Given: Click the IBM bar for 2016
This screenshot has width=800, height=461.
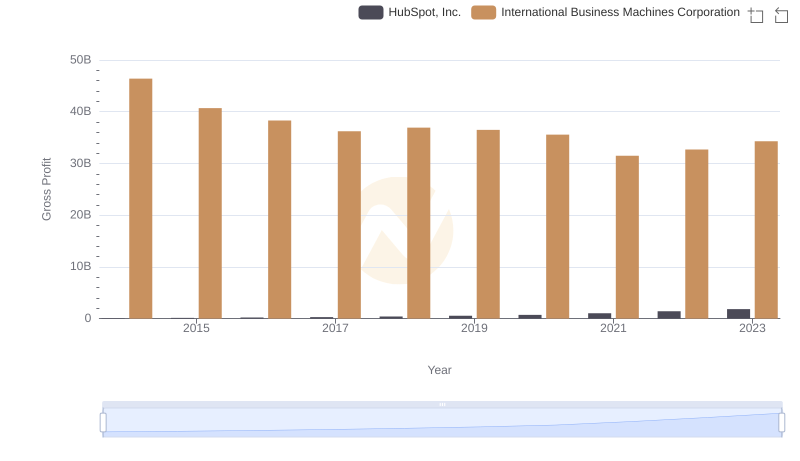Looking at the screenshot, I should pyautogui.click(x=280, y=219).
